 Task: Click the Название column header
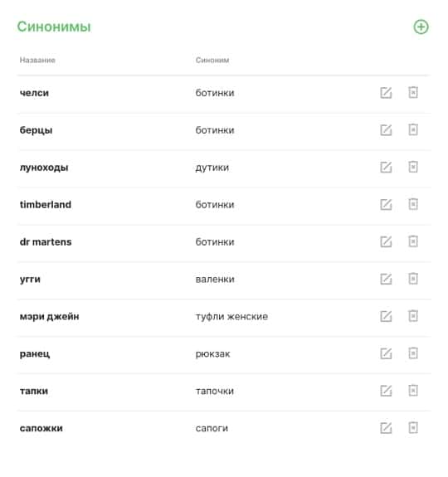coord(37,60)
